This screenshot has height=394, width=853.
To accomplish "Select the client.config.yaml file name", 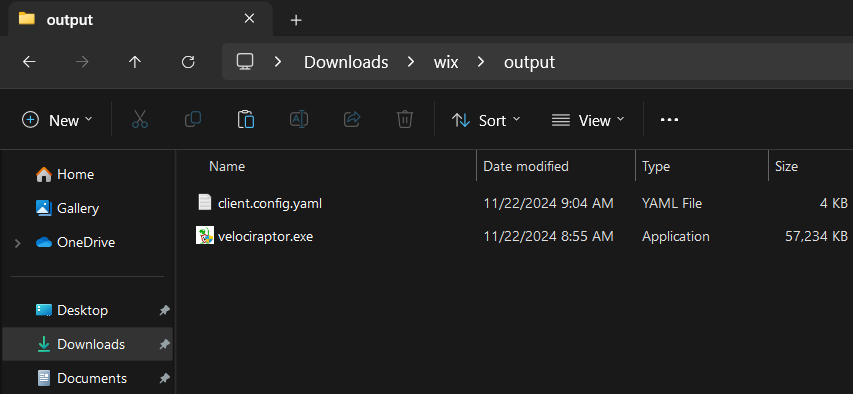I will pos(270,204).
